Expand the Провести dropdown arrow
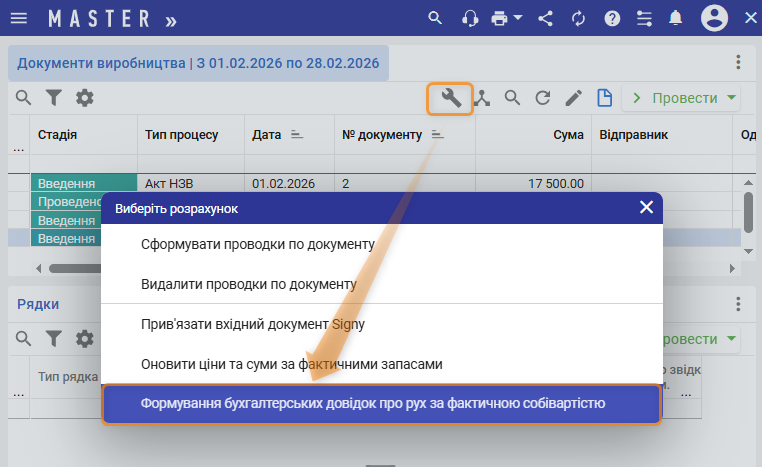 733,98
